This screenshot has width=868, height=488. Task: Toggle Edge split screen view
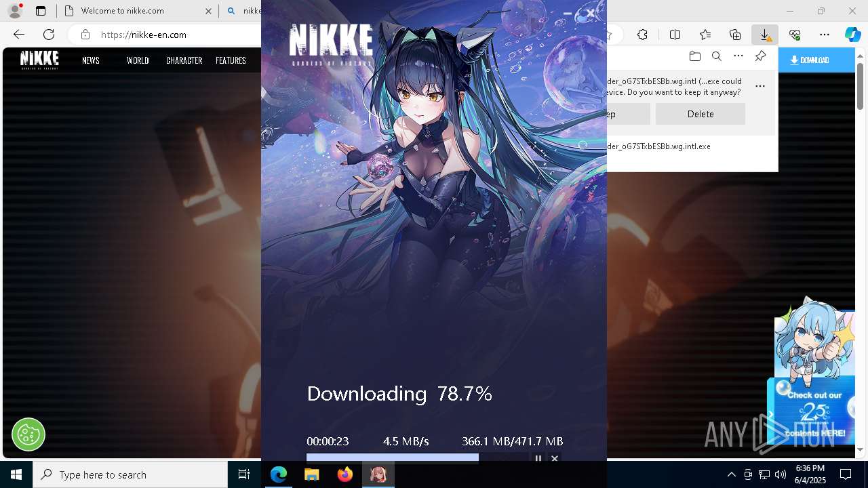[x=675, y=35]
